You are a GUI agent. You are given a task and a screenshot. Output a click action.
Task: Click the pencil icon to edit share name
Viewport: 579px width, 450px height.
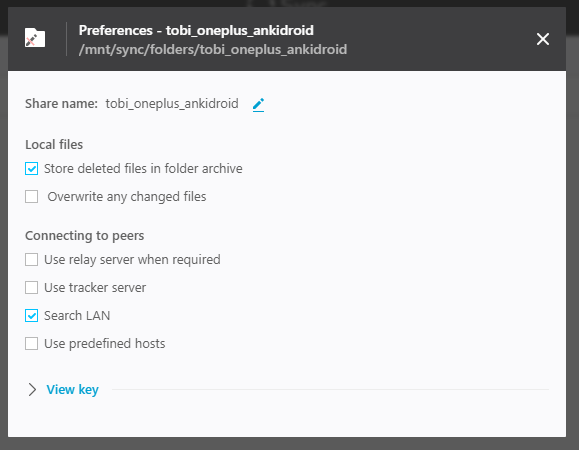[x=258, y=104]
